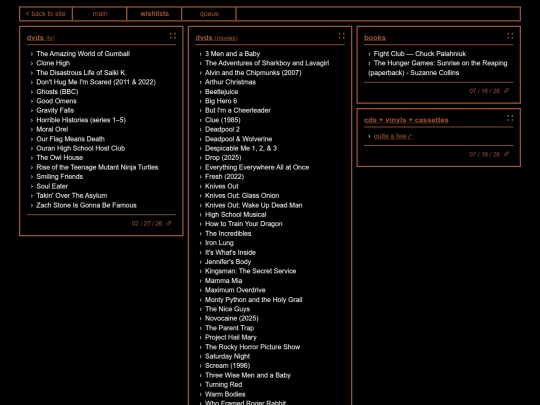Click 'Our Flag Means Death'

pyautogui.click(x=71, y=139)
